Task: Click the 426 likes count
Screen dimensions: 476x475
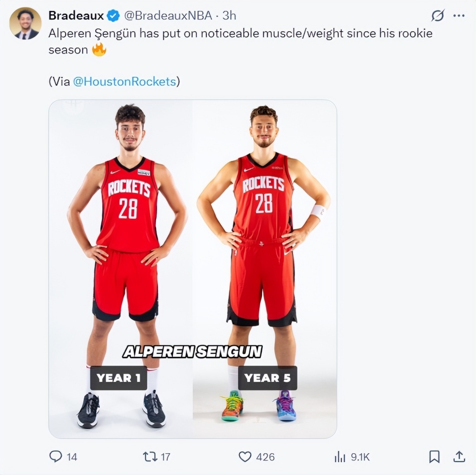Action: [x=266, y=457]
